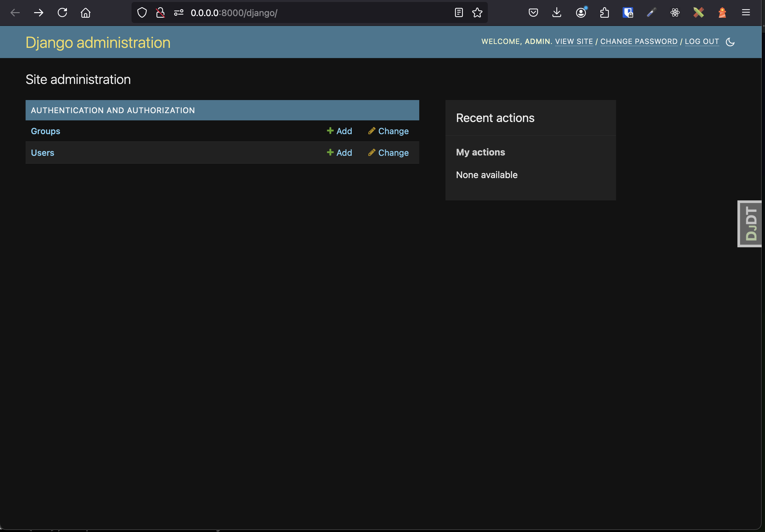Open the Firefox account profile icon
The image size is (765, 532).
click(x=581, y=13)
